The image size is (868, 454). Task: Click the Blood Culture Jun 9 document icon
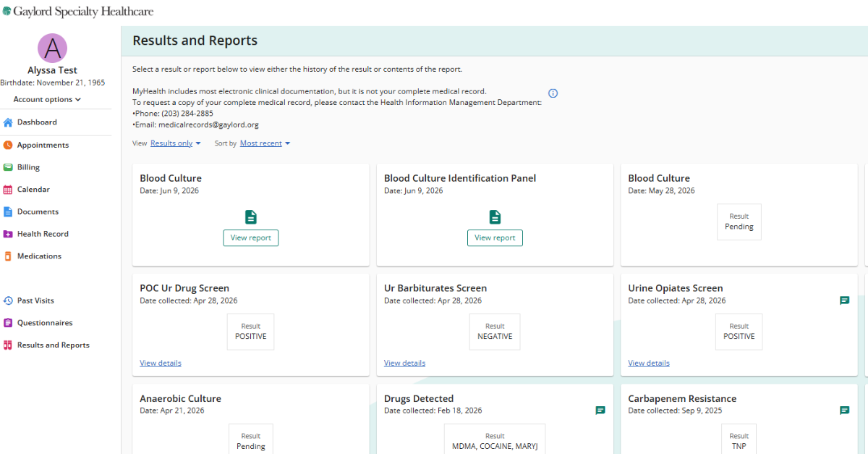(x=250, y=217)
